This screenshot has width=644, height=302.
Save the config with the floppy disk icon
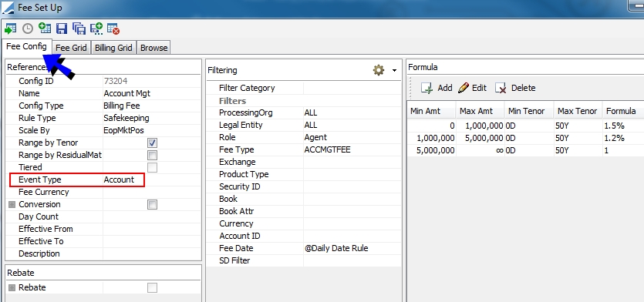click(62, 29)
